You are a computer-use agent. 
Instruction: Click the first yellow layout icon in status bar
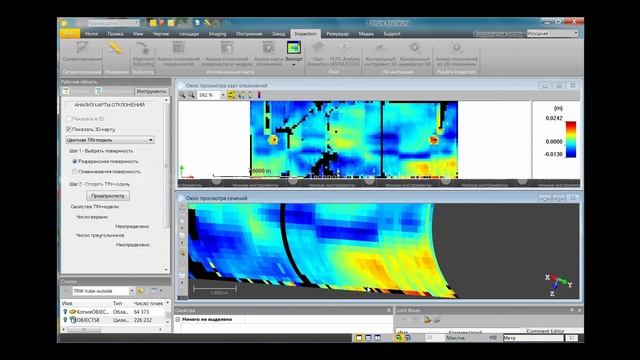(359, 338)
